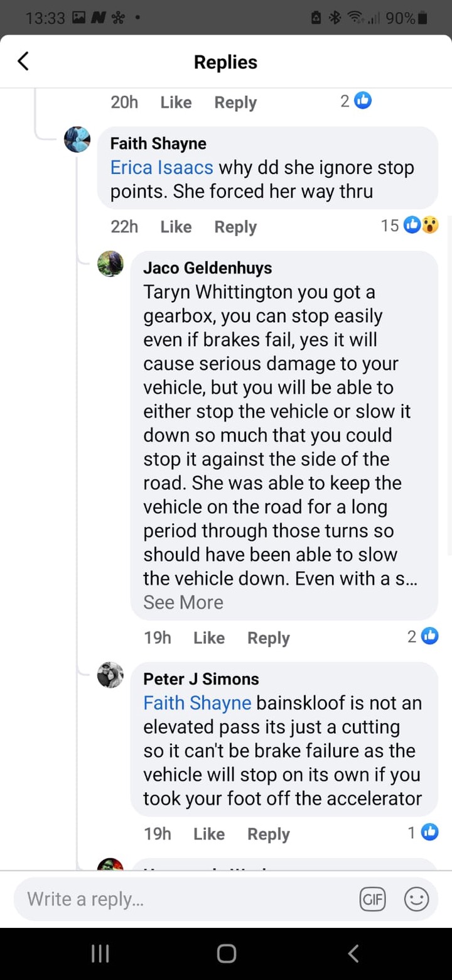Open the tagged Erica Isaacs profile link
The image size is (452, 980).
162,168
